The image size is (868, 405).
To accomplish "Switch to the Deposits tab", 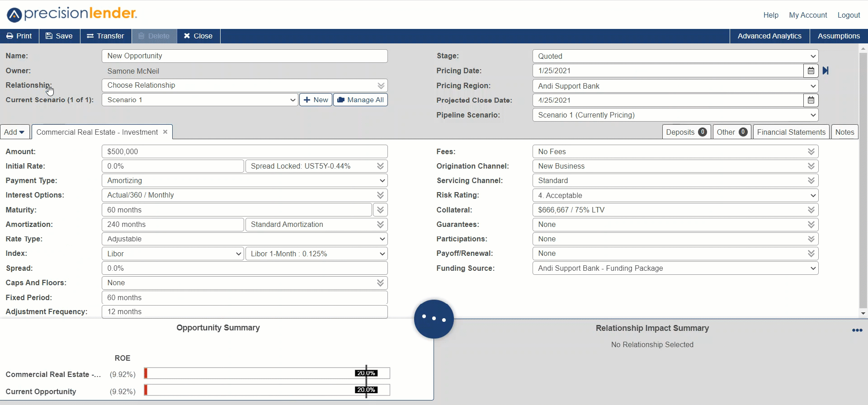I will click(x=686, y=132).
